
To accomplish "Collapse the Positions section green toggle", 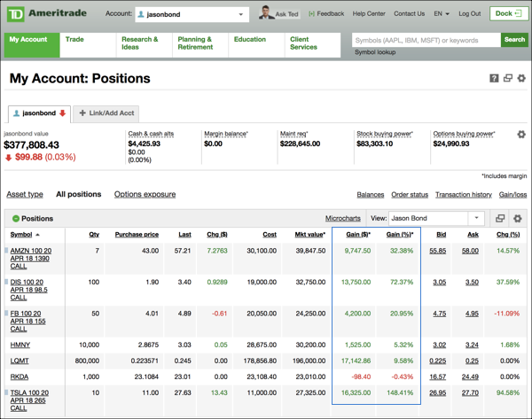I will (16, 219).
